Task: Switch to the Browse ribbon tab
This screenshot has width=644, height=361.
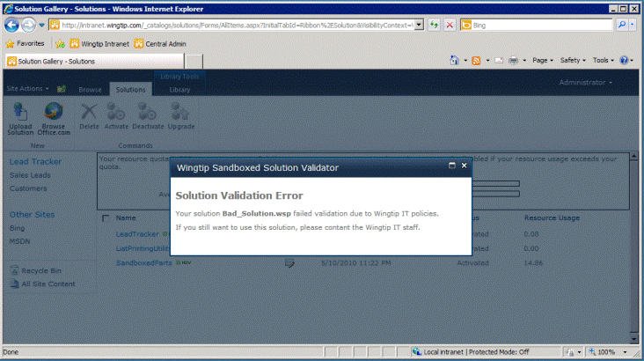Action: [90, 90]
